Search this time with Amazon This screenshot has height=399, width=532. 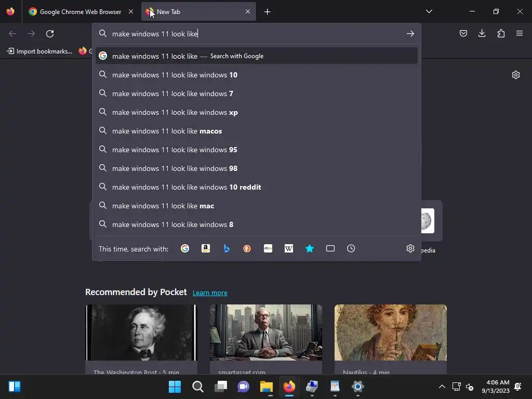click(206, 249)
